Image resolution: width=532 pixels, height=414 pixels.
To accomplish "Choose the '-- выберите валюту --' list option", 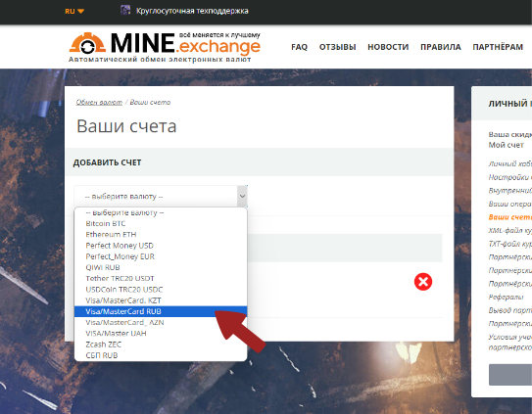I will (x=161, y=212).
